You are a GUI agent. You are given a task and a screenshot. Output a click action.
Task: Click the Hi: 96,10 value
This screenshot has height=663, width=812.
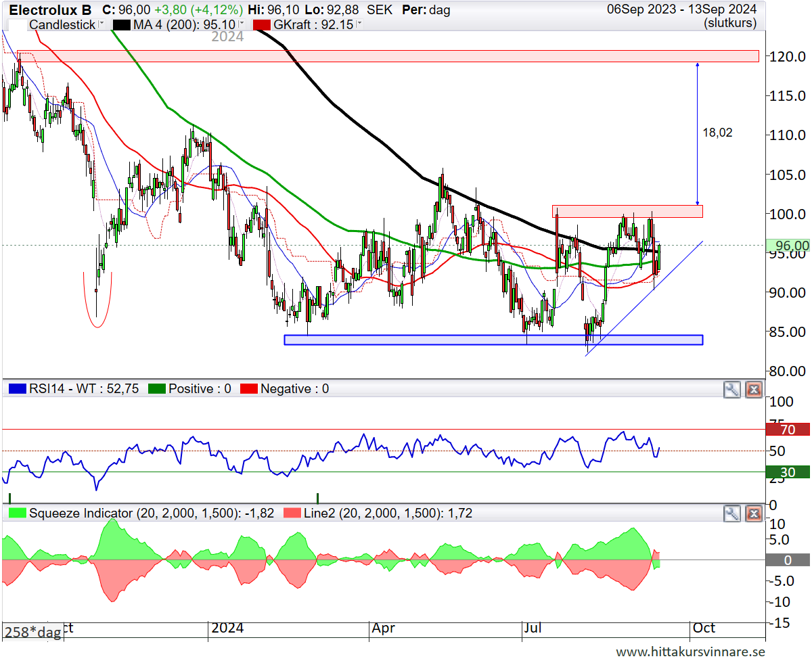click(273, 9)
